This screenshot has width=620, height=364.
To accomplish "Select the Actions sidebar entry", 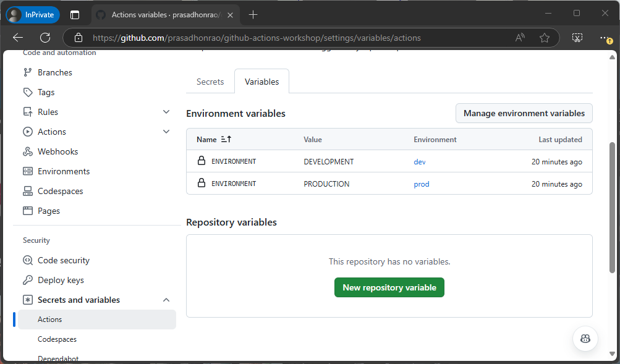I will (49, 319).
